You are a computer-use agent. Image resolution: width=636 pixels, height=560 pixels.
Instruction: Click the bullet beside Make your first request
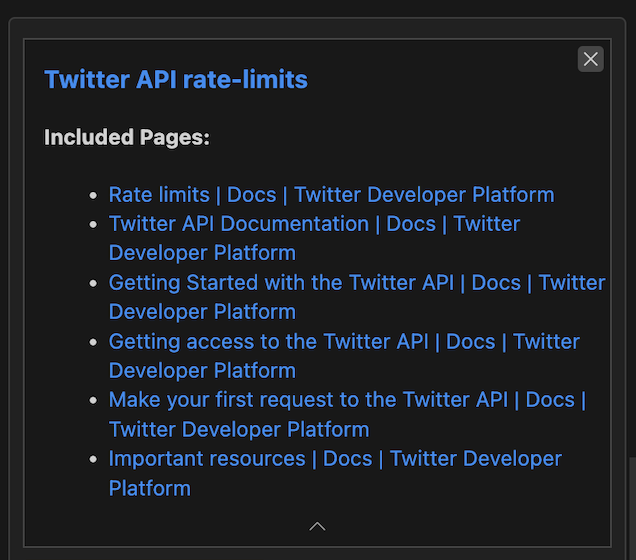(93, 401)
